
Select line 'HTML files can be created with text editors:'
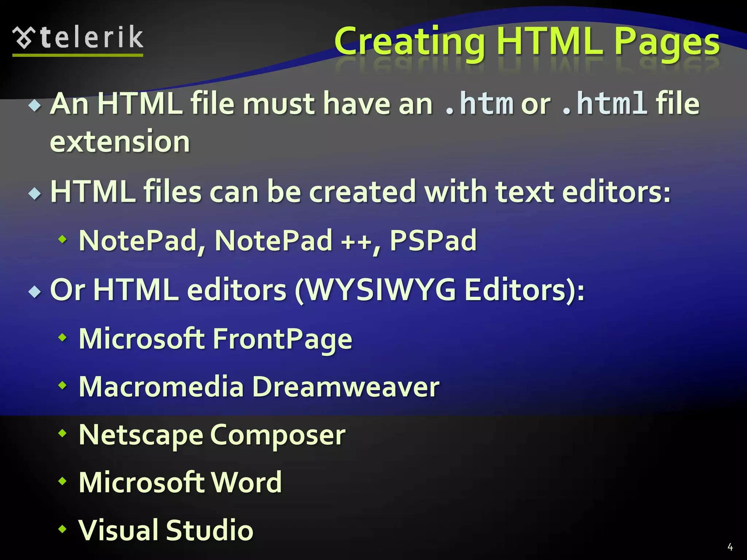point(360,191)
